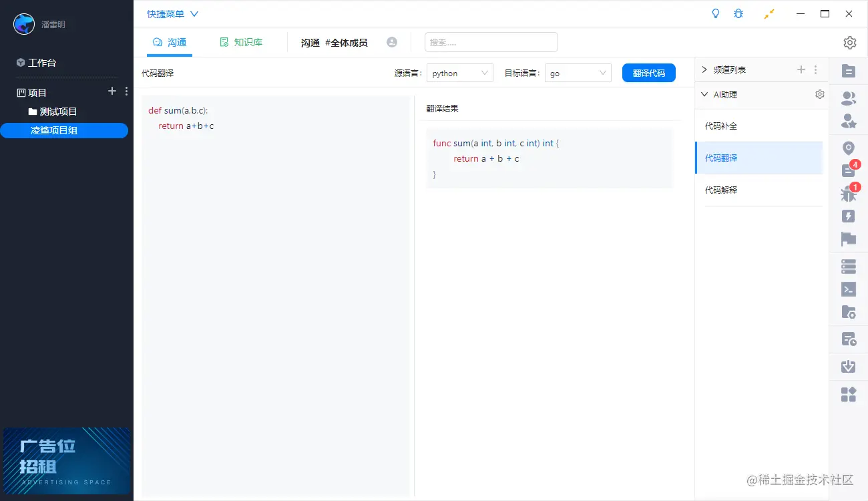
Task: Open the 测试项目 project
Action: [53, 112]
